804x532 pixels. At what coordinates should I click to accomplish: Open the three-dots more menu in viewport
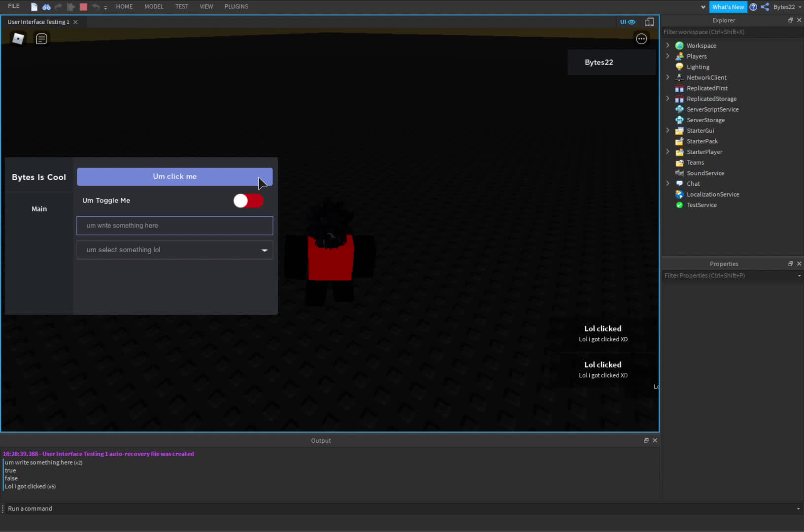point(641,39)
